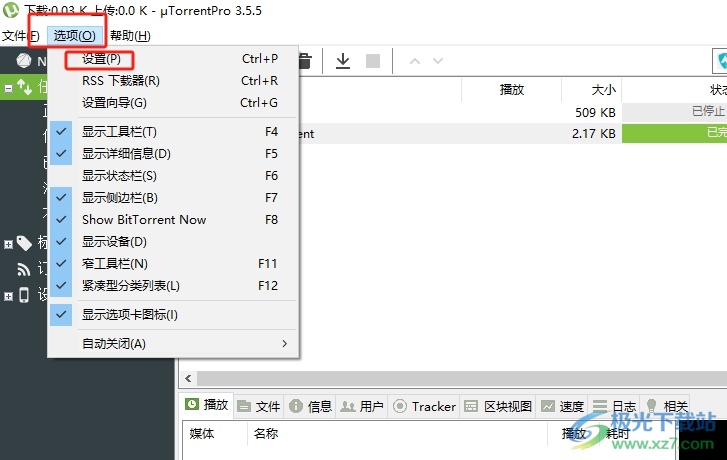Click the shield icon in toolbar
727x460 pixels.
pyautogui.click(x=720, y=62)
